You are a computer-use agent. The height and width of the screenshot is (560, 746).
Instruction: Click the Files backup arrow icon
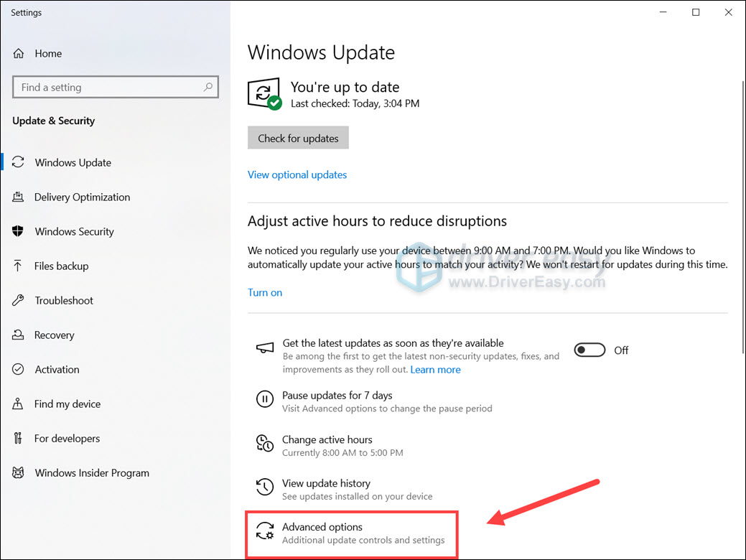[19, 266]
